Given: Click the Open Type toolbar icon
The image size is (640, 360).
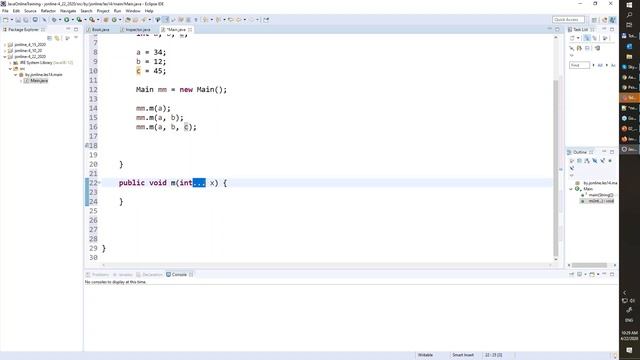Looking at the screenshot, I should pos(128,20).
